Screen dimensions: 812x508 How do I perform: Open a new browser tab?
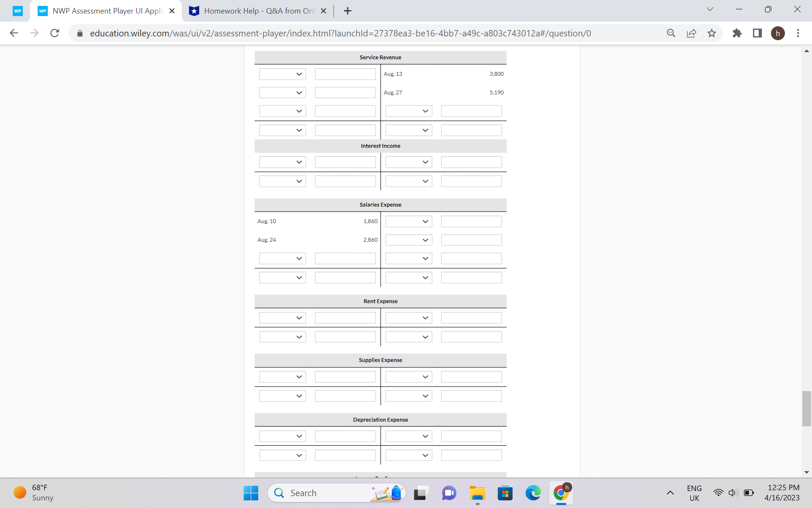[x=348, y=11]
